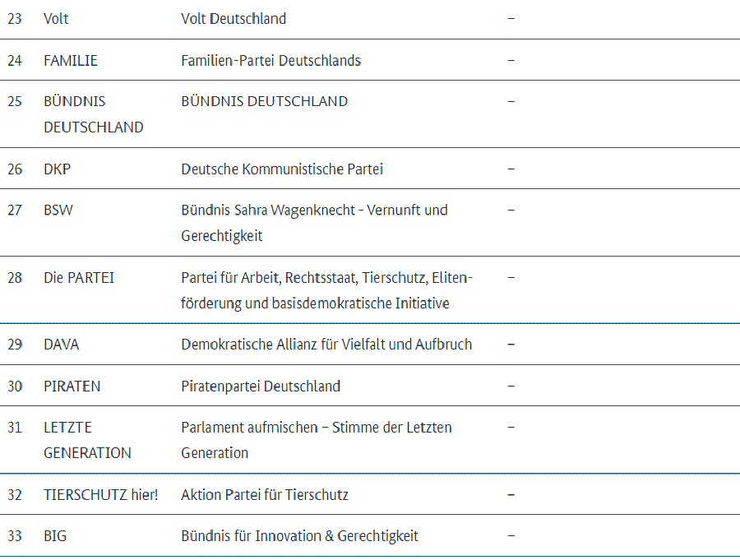Click Die PARTEI short name
740x560 pixels.
pos(79,277)
